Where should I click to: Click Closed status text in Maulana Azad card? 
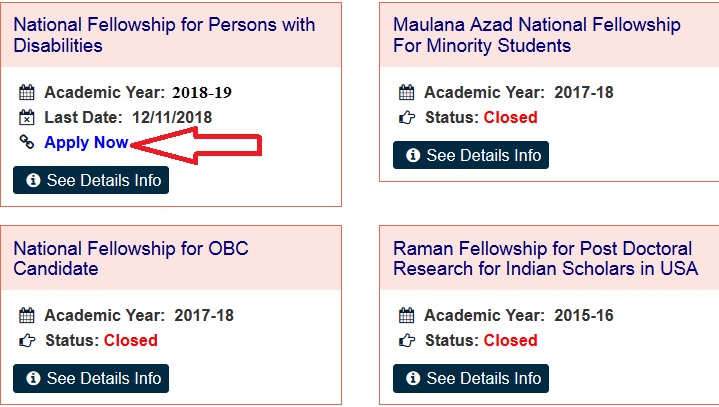click(x=510, y=118)
